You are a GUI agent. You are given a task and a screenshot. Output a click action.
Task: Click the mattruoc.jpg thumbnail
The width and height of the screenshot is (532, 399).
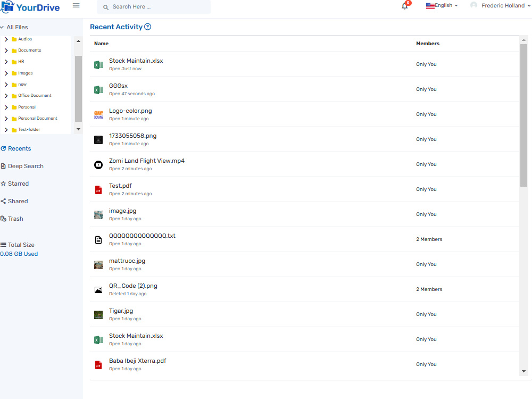pyautogui.click(x=98, y=265)
